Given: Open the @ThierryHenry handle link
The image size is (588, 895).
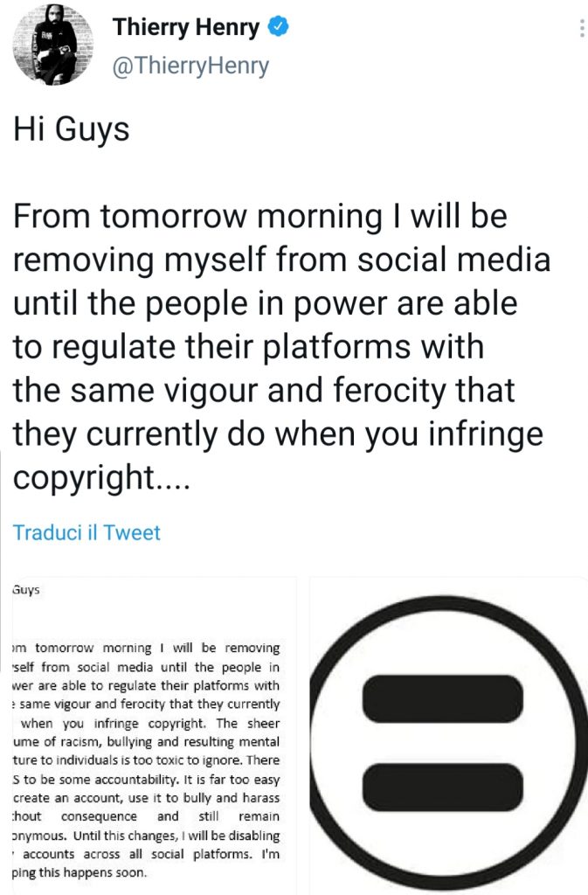Looking at the screenshot, I should [190, 66].
